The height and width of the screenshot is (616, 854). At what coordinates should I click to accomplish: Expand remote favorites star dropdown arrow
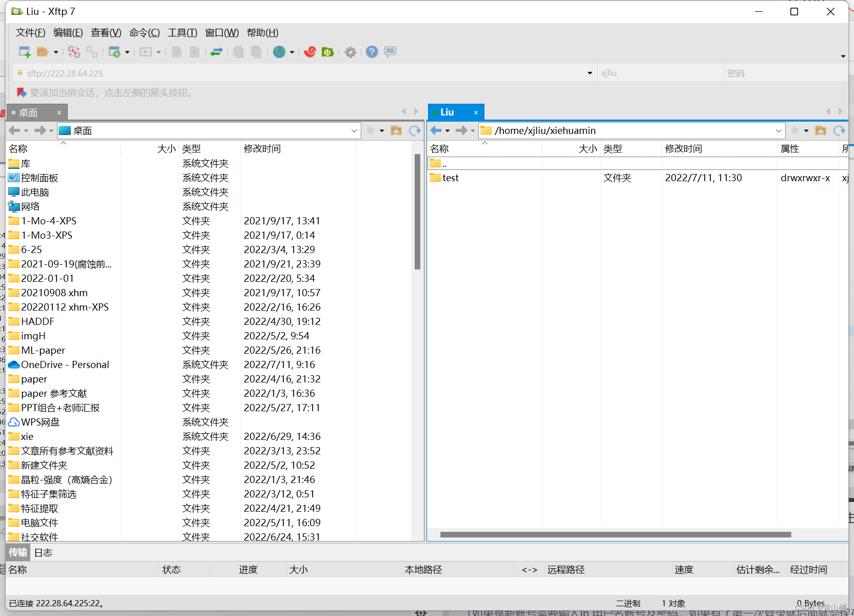click(x=806, y=130)
